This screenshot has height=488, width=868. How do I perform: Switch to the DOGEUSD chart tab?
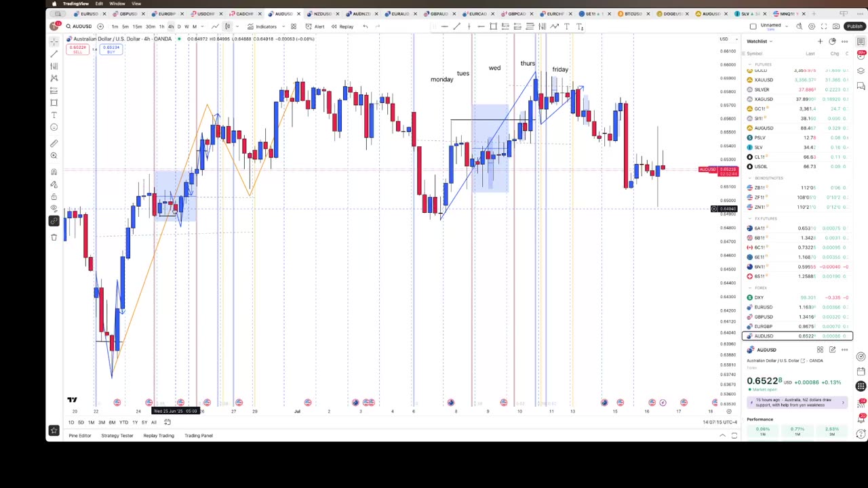[x=672, y=14]
